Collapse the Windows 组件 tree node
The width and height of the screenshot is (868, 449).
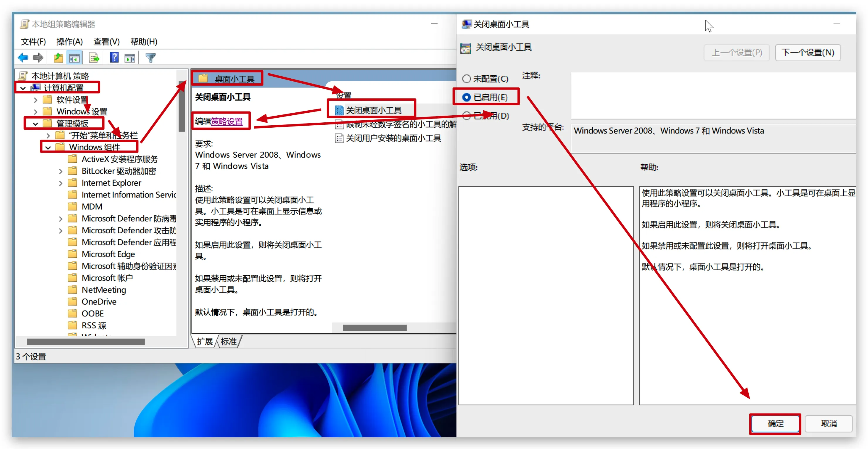[48, 147]
